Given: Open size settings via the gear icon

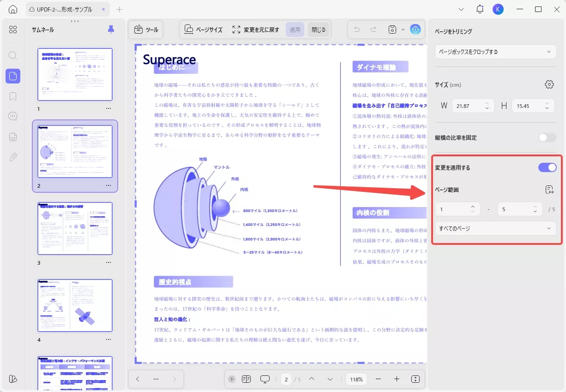Looking at the screenshot, I should click(549, 84).
